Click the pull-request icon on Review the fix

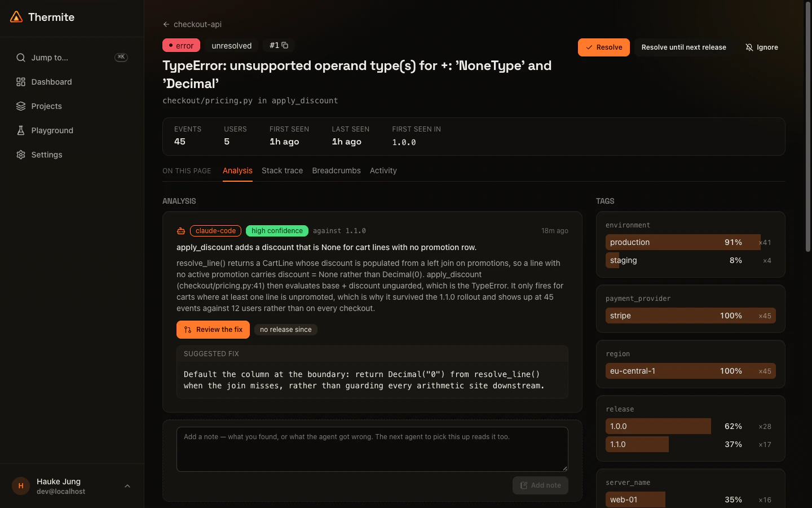tap(188, 330)
